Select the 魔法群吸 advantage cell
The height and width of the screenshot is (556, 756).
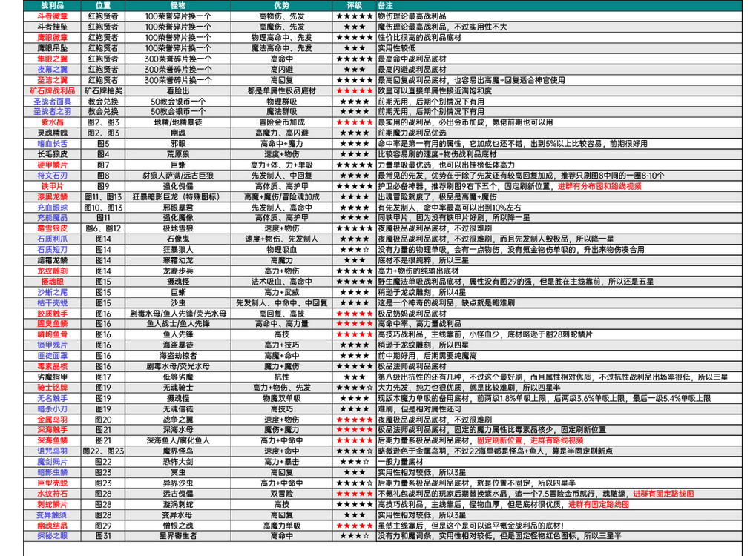(282, 111)
